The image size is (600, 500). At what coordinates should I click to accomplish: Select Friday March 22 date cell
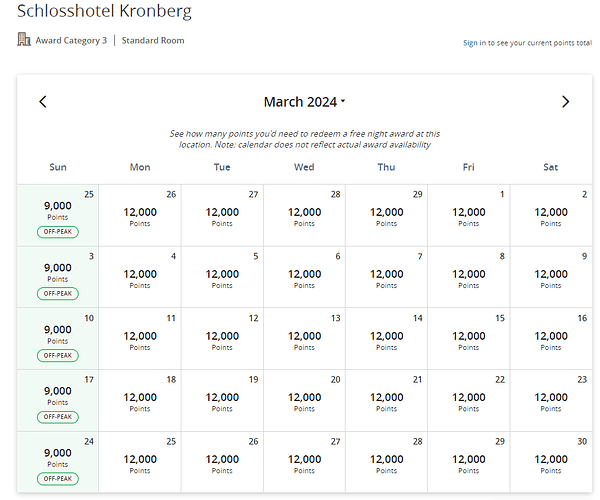point(469,401)
